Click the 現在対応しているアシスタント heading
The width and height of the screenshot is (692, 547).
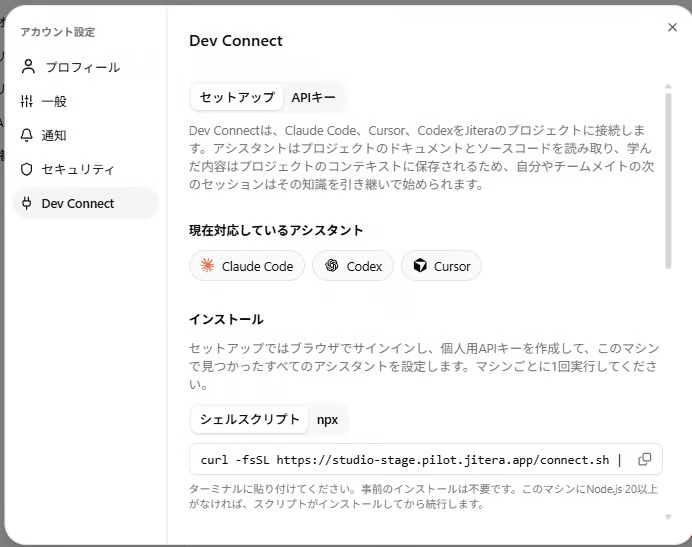point(276,230)
